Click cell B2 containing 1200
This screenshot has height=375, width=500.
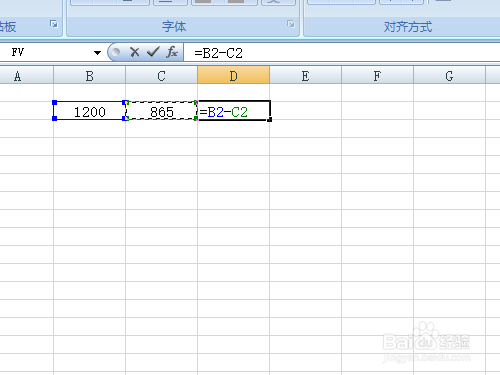tap(89, 111)
